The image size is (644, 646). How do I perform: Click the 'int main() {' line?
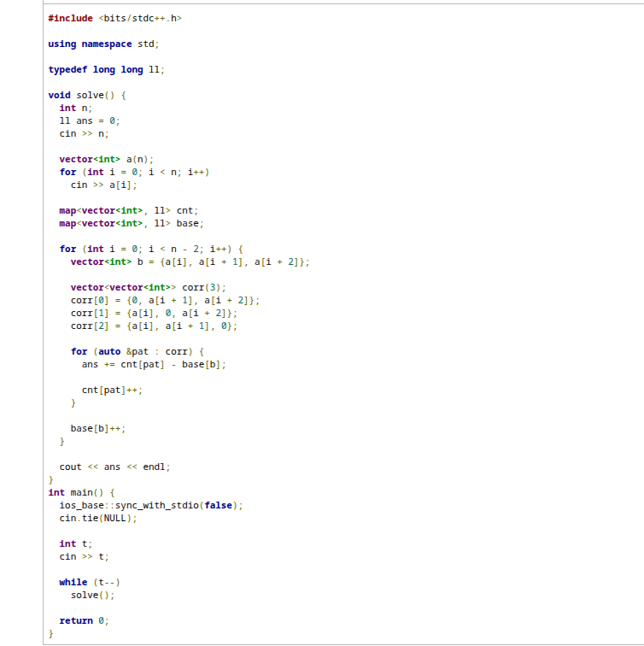[x=81, y=492]
